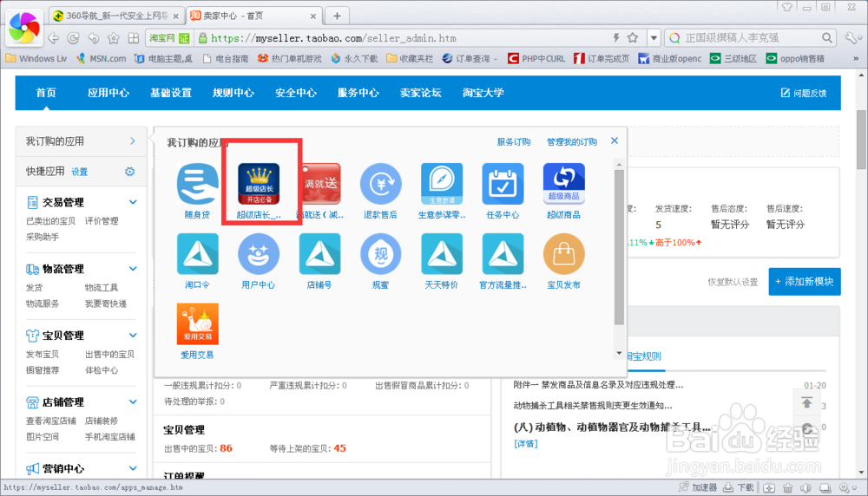Open the 任务中心 calendar icon
This screenshot has height=496, width=868.
(503, 184)
